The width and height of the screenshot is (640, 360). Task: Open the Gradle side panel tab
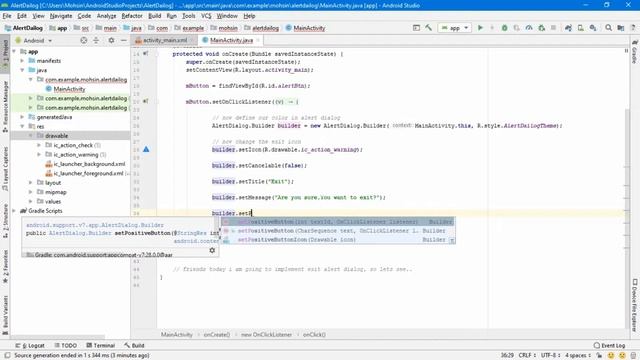635,52
